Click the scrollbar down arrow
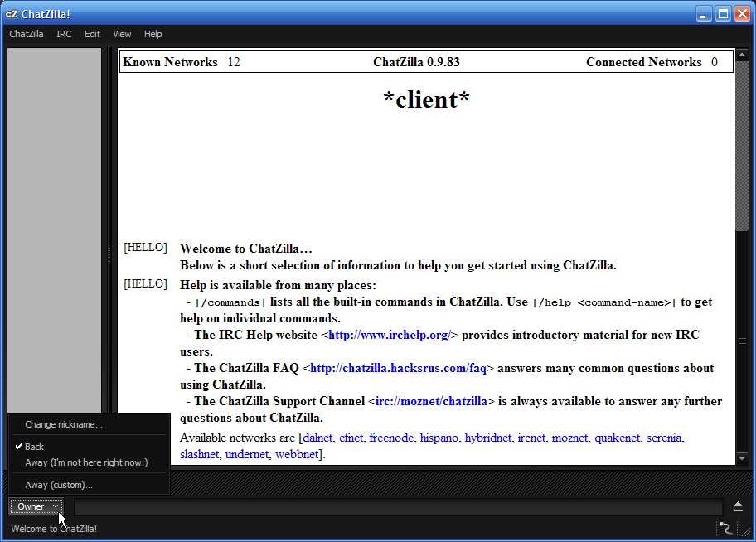 tap(742, 457)
